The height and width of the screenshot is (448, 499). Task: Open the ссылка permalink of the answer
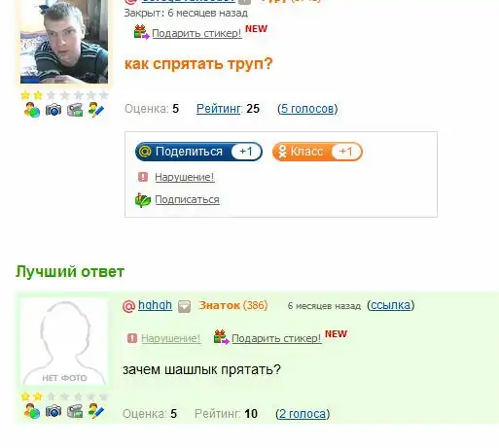tap(391, 305)
